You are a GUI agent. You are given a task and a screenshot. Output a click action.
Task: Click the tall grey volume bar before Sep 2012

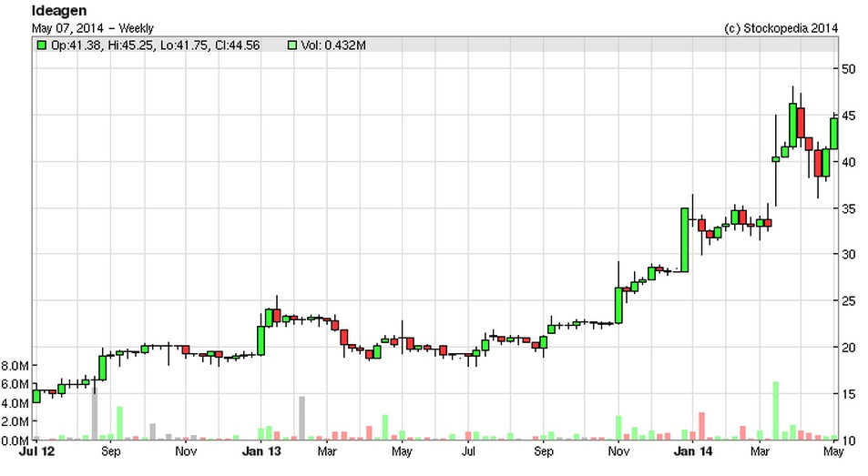point(95,413)
